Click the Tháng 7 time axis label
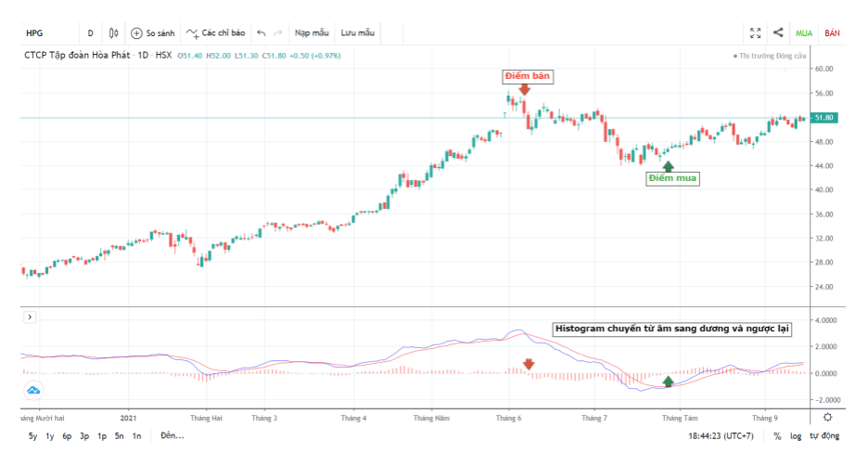The width and height of the screenshot is (868, 466). (x=594, y=418)
